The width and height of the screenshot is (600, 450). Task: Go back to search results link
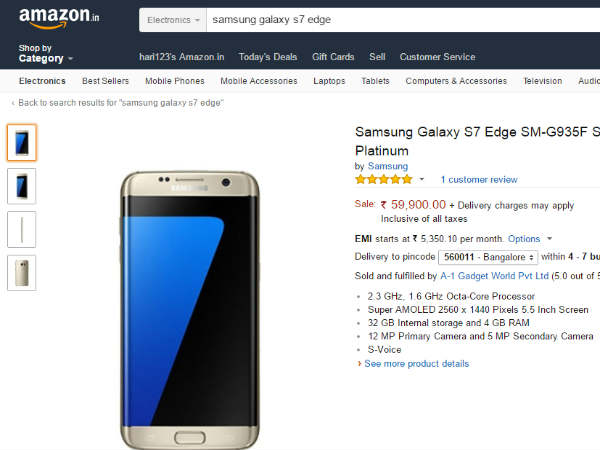click(x=117, y=103)
